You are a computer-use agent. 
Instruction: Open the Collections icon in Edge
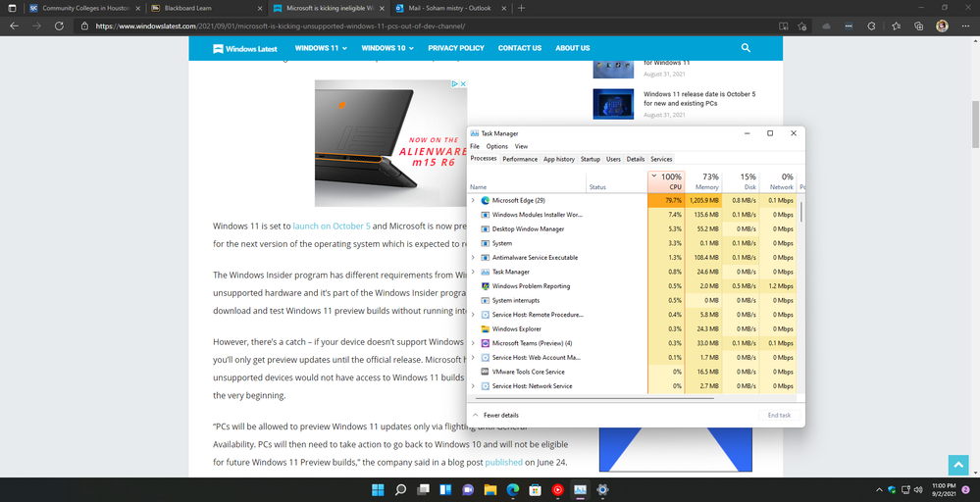click(919, 26)
